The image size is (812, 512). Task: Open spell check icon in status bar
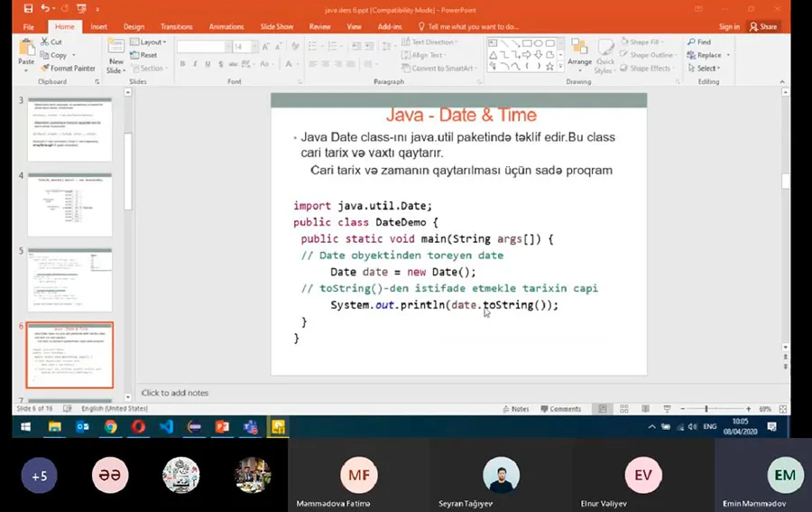68,408
